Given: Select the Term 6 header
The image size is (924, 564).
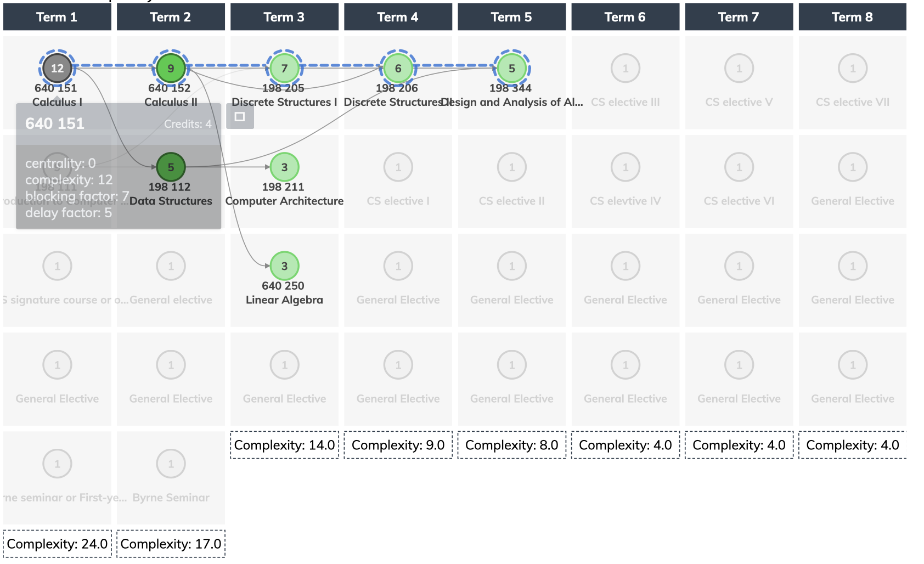Looking at the screenshot, I should (625, 17).
